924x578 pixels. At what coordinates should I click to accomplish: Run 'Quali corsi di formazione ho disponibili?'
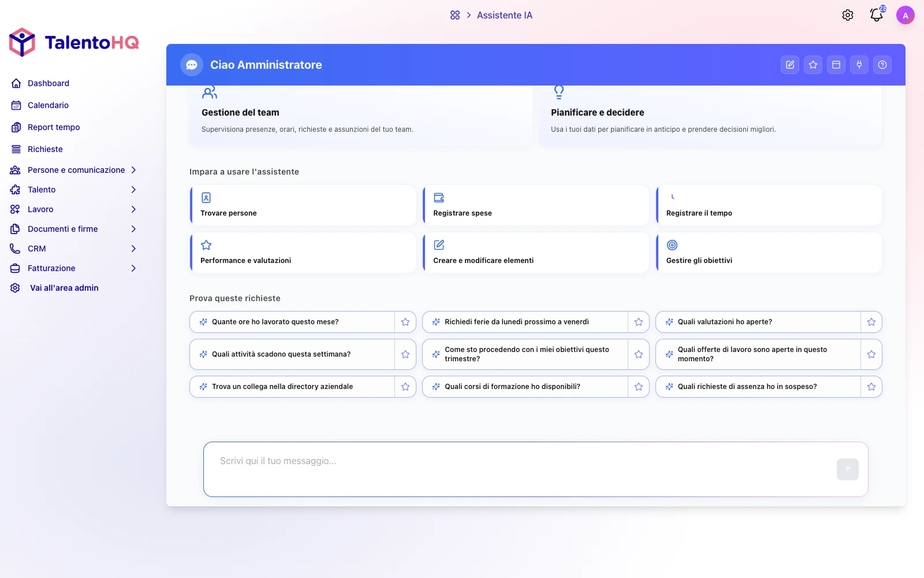(x=525, y=387)
